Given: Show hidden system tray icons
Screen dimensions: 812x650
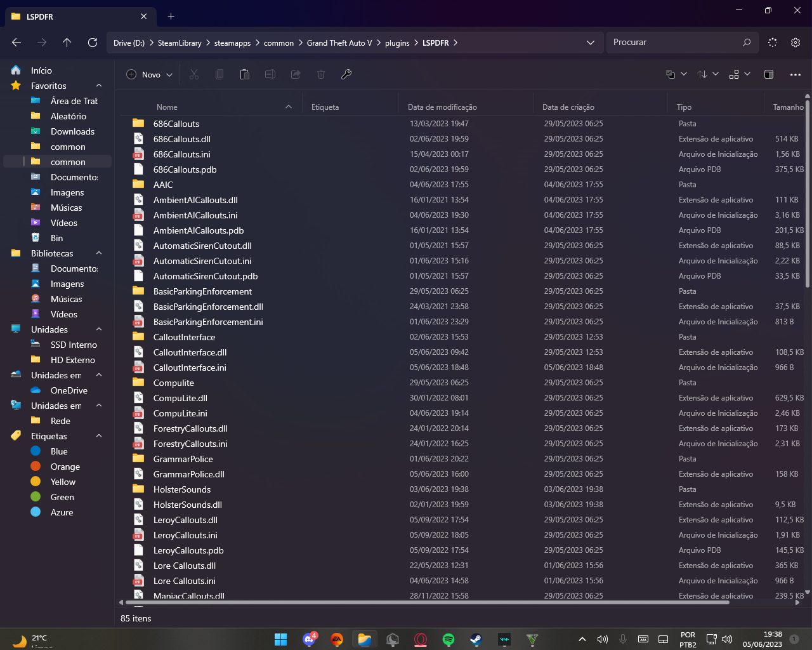Looking at the screenshot, I should [x=582, y=639].
